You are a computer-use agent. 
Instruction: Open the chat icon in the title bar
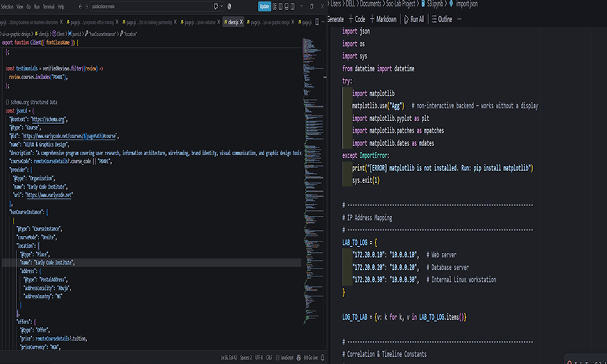(216, 6)
